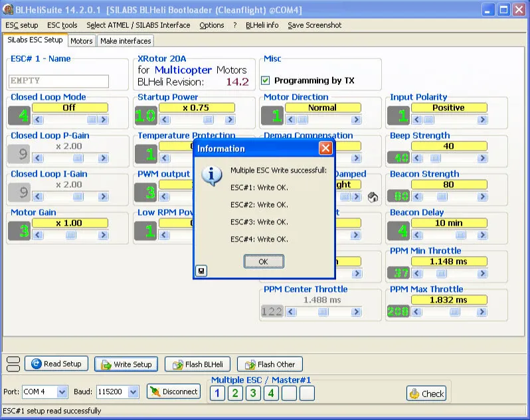Toggle ESC 1 in Multiple ESC selector
Image resolution: width=530 pixels, height=420 pixels.
pos(217,393)
